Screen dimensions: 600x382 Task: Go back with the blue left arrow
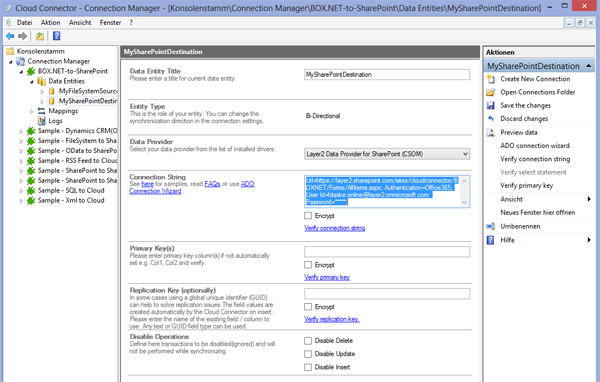10,36
